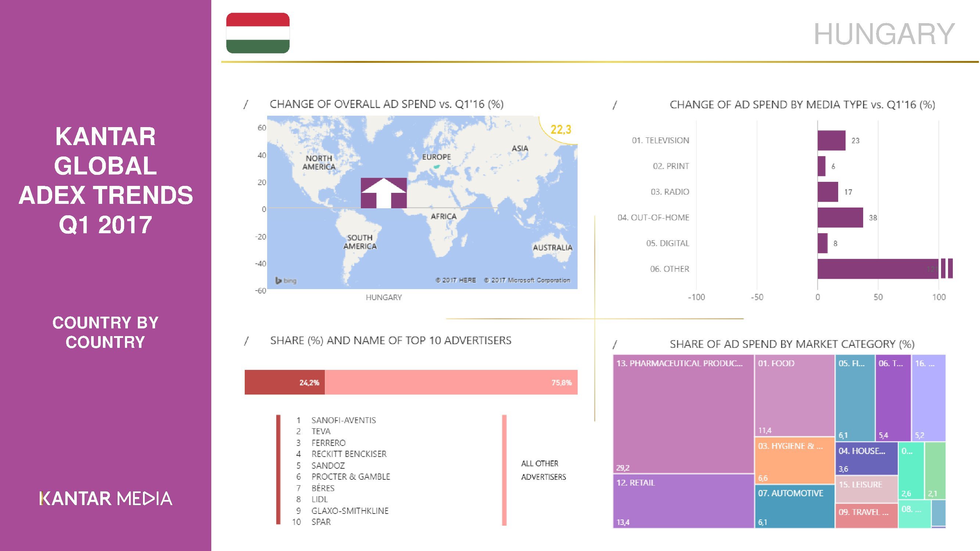Click the 06. OTHER label

coord(670,269)
